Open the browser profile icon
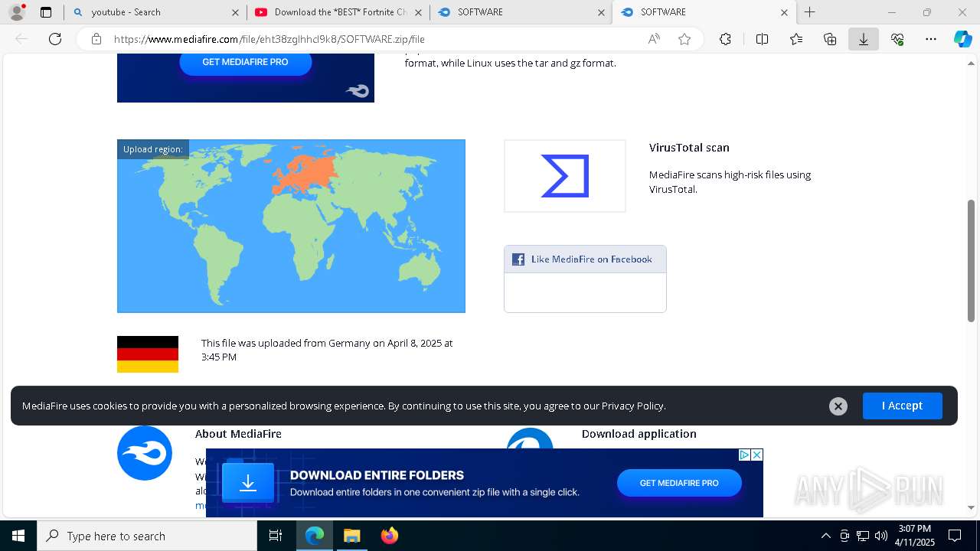The image size is (980, 551). (17, 12)
